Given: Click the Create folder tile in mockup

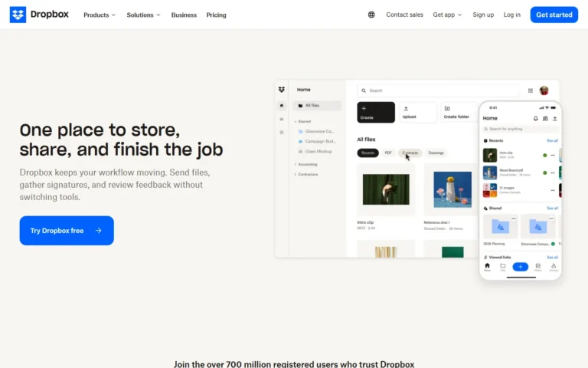Looking at the screenshot, I should [x=459, y=112].
